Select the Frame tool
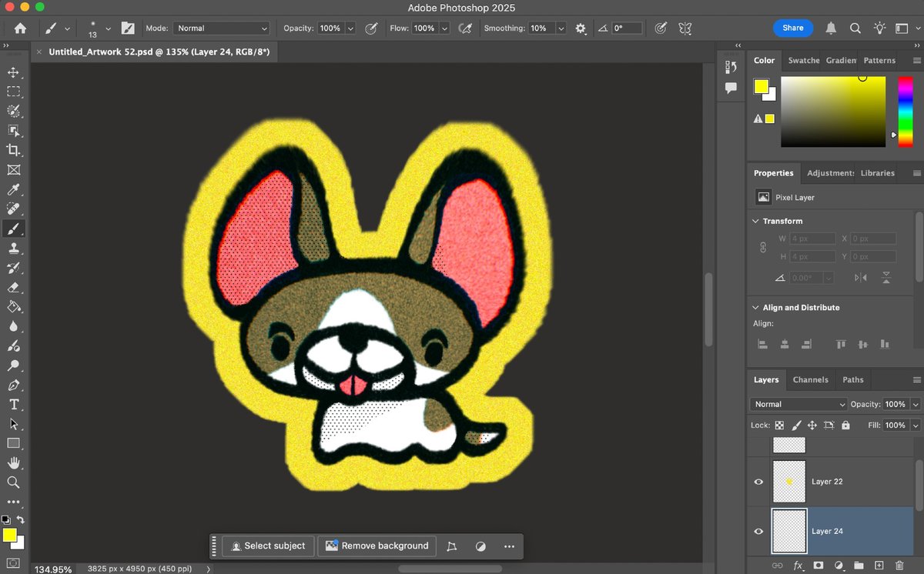This screenshot has height=574, width=924. point(13,170)
